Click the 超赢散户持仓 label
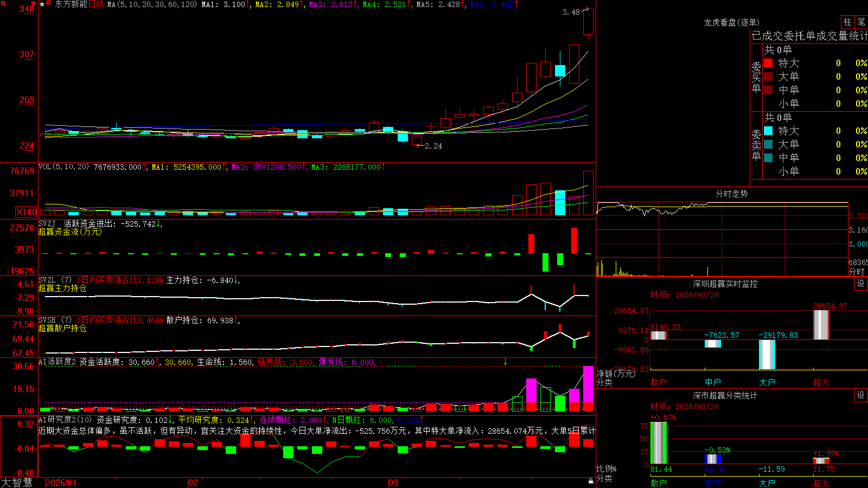This screenshot has height=488, width=868. pyautogui.click(x=62, y=328)
